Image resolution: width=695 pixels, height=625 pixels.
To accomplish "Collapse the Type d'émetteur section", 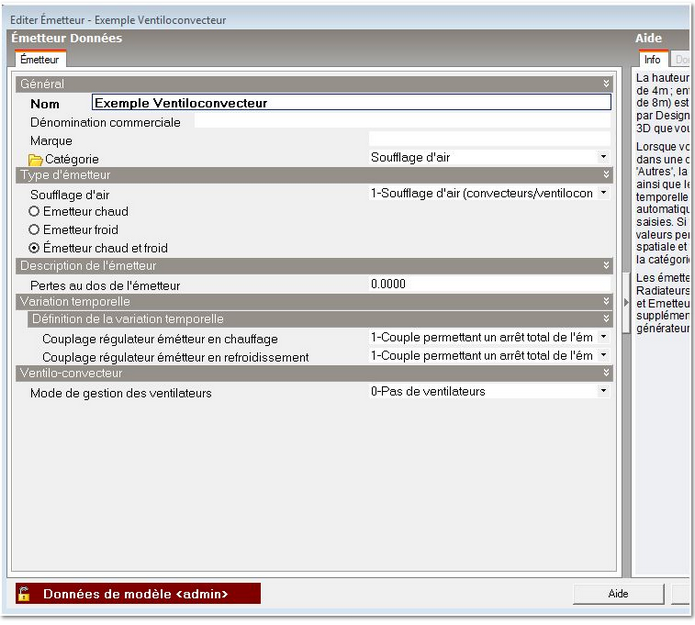I will click(x=606, y=175).
